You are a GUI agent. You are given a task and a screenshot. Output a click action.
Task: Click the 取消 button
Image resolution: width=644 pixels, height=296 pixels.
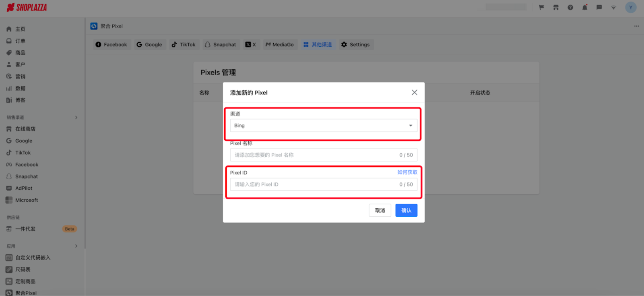point(380,210)
